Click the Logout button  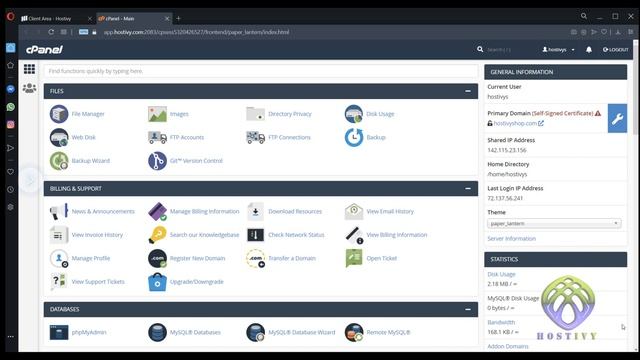click(x=616, y=49)
